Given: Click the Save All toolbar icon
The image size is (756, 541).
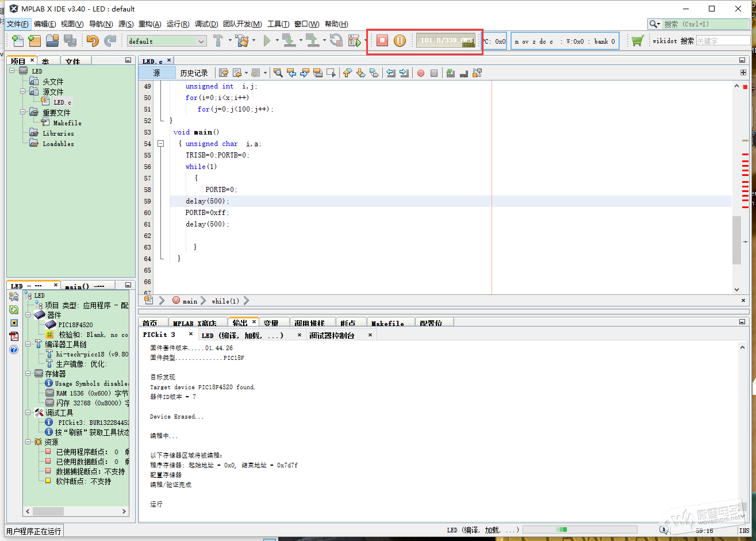Looking at the screenshot, I should tap(70, 41).
